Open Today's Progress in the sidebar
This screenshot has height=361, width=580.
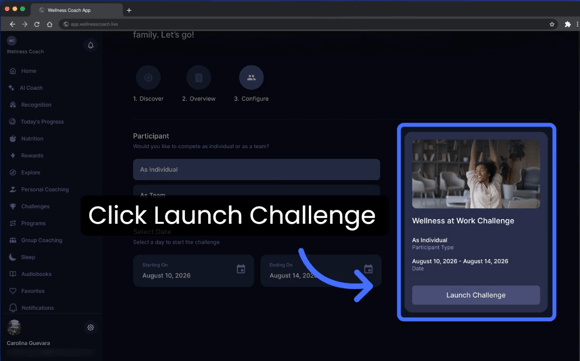[x=42, y=122]
